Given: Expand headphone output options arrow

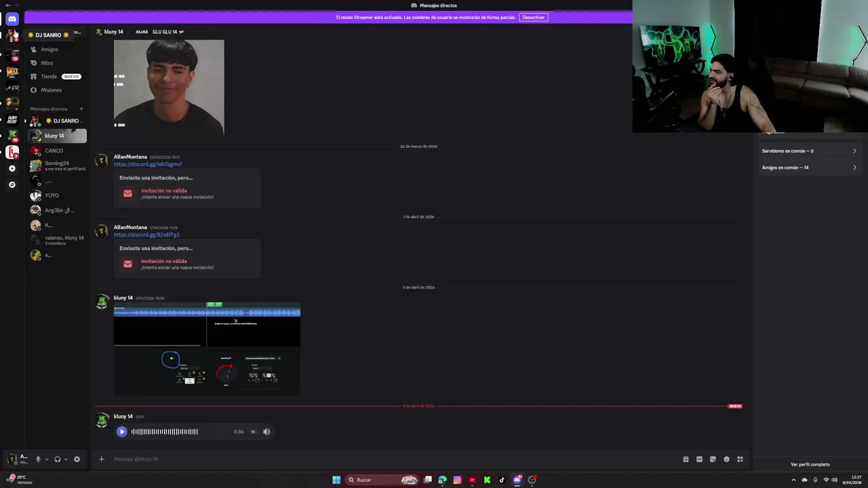Looking at the screenshot, I should [x=66, y=459].
